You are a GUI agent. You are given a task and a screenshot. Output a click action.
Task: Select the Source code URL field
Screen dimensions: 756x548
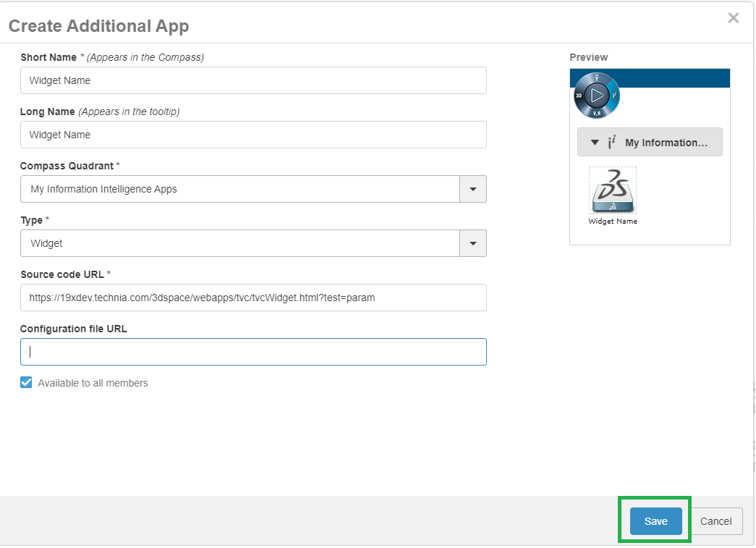(x=253, y=298)
